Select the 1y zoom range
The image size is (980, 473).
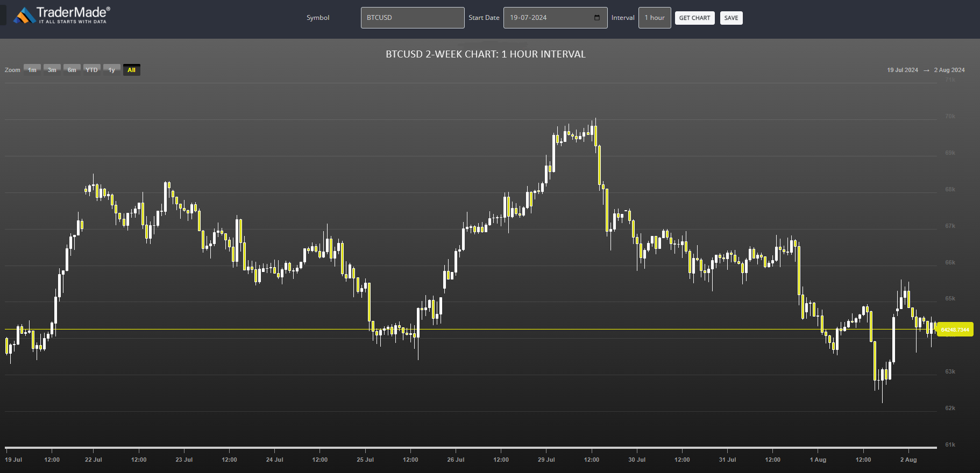[x=112, y=70]
